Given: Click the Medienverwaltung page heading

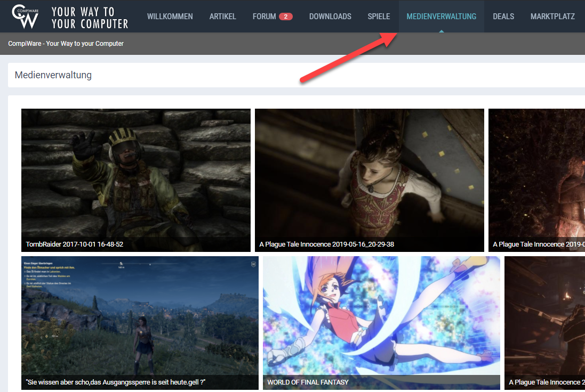Looking at the screenshot, I should [x=53, y=75].
